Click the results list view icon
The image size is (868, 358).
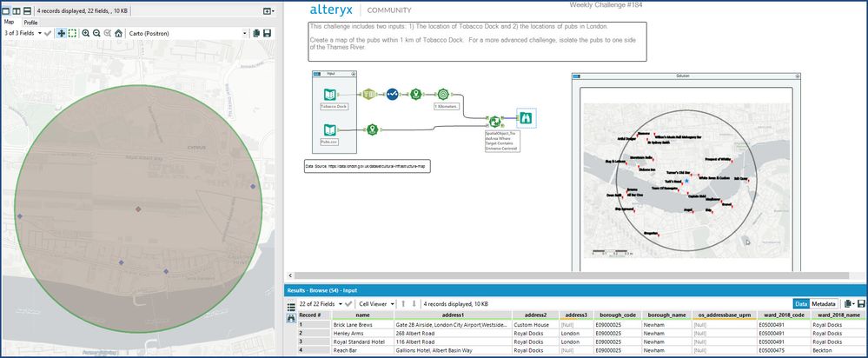pos(291,307)
